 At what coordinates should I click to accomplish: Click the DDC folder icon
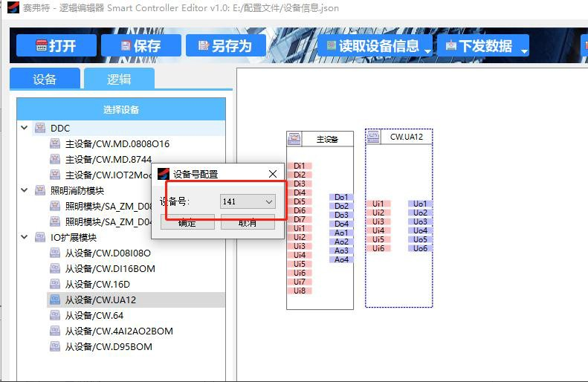click(x=39, y=129)
